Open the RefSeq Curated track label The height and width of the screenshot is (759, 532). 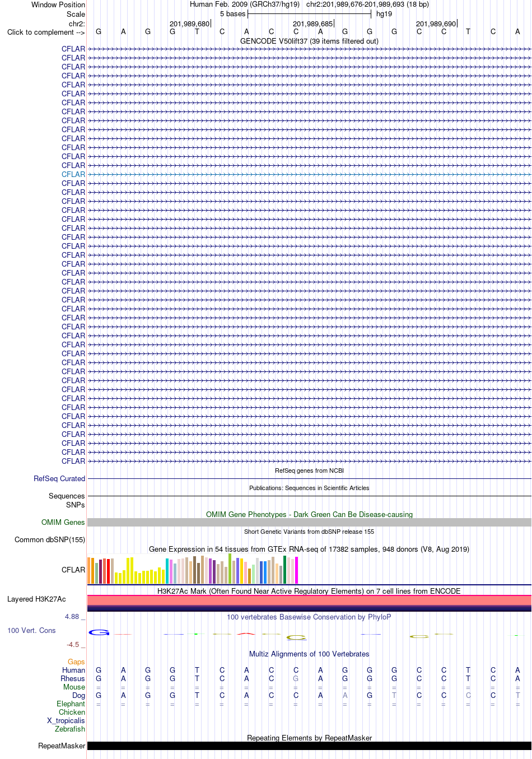(x=59, y=478)
